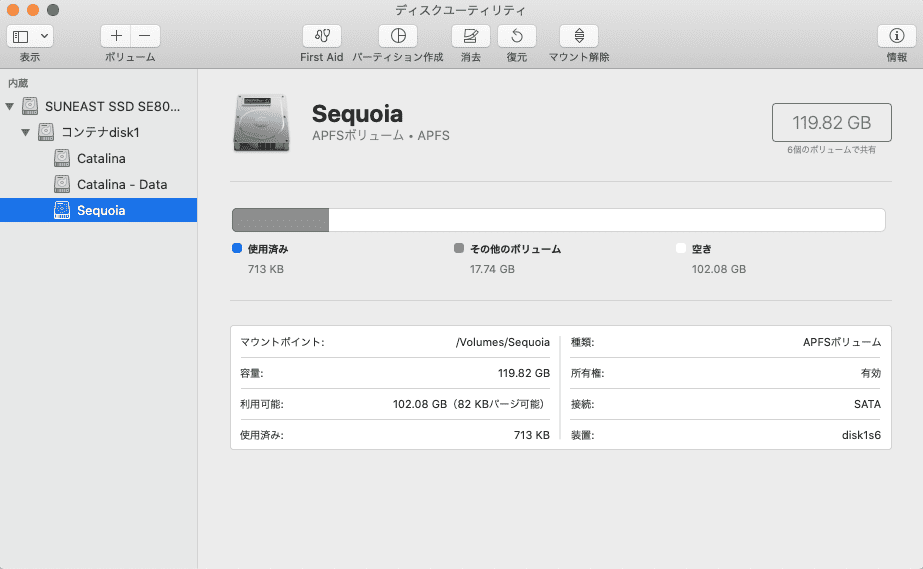
Task: Remove volume with minus button
Action: 145,36
